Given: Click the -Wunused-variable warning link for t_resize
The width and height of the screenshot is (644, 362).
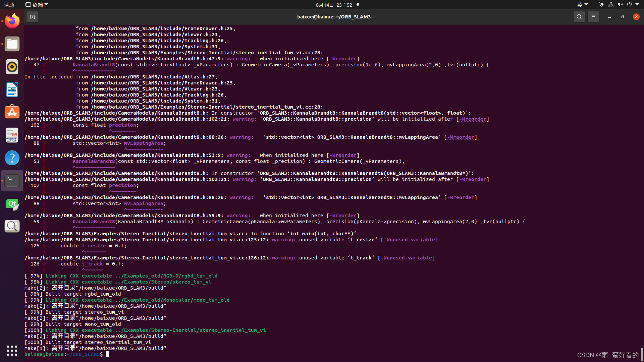Looking at the screenshot, I should pos(409,240).
